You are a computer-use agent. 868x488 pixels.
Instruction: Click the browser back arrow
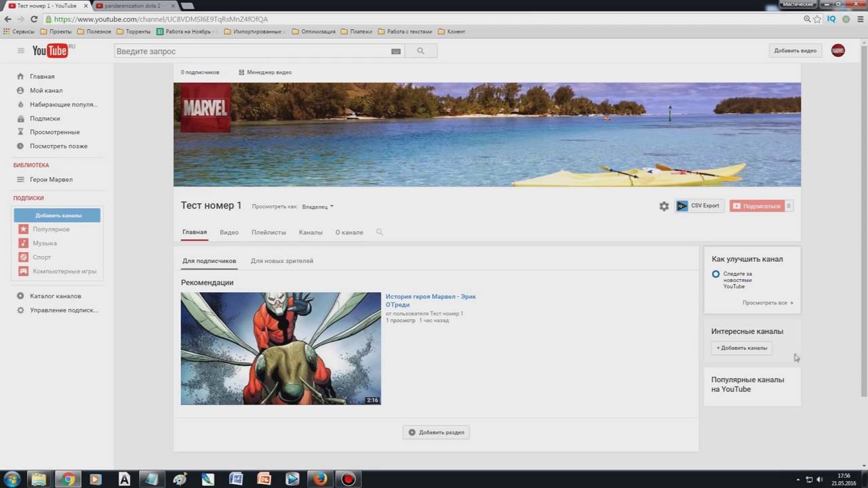click(x=8, y=19)
